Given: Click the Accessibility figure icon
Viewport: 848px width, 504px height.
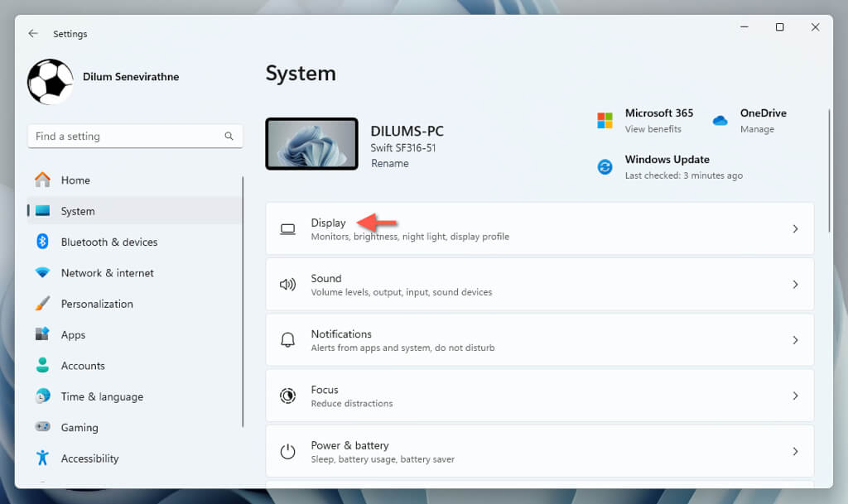Looking at the screenshot, I should (42, 458).
